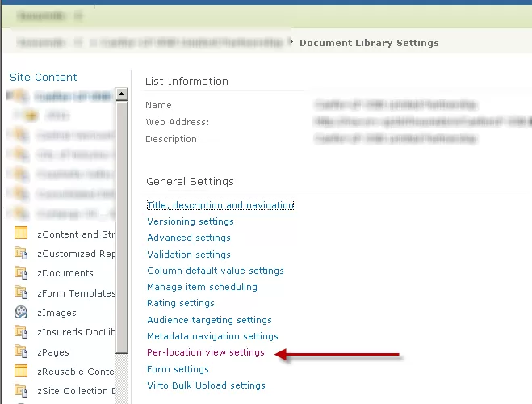The image size is (532, 404).
Task: Click the zDocuments library icon
Action: [x=21, y=273]
